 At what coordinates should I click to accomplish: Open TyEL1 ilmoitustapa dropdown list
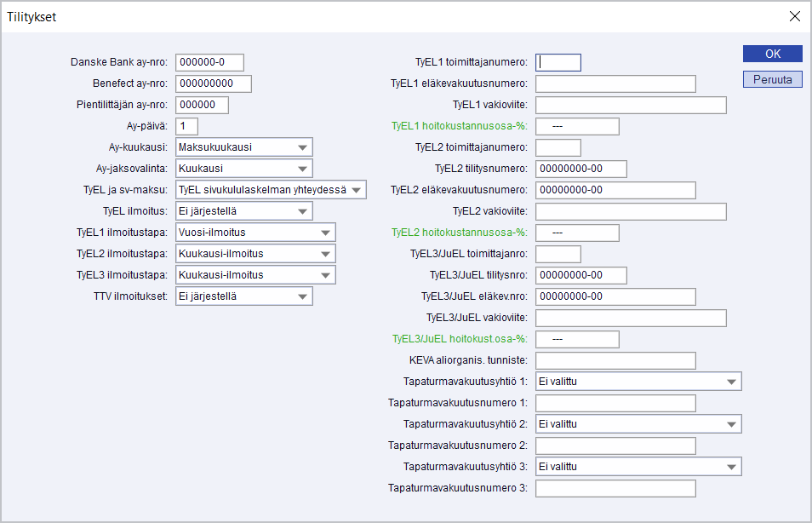point(254,233)
